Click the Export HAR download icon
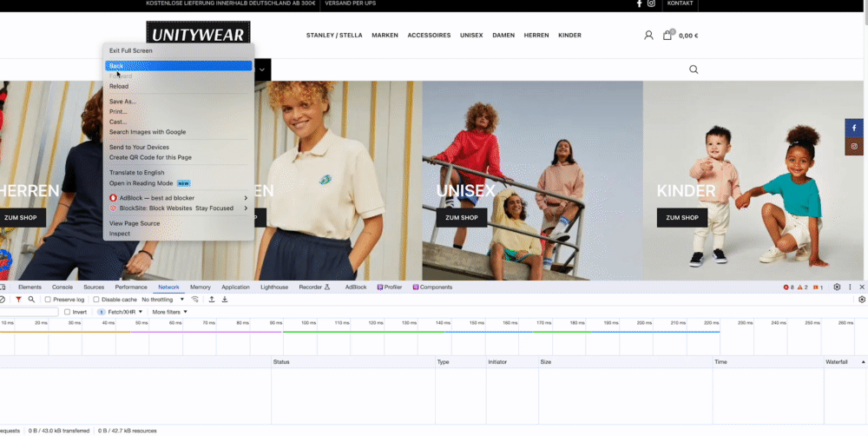Screen dimensions: 868x436 coord(225,299)
